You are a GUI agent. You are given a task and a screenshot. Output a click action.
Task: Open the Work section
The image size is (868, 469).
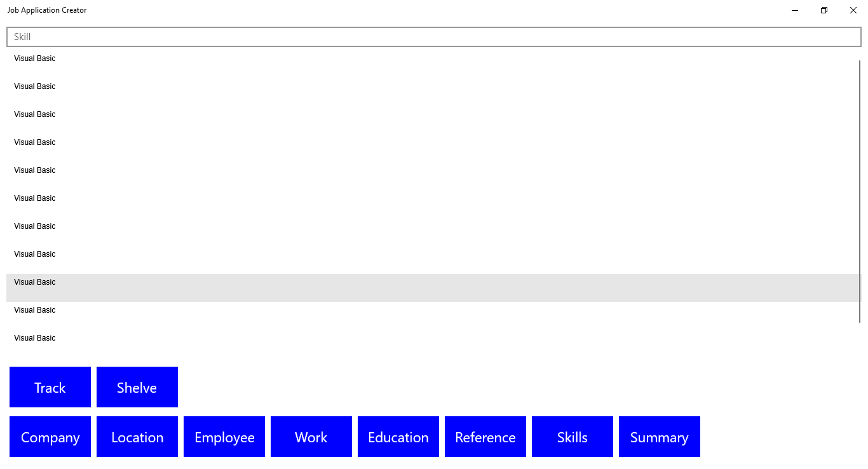coord(311,437)
